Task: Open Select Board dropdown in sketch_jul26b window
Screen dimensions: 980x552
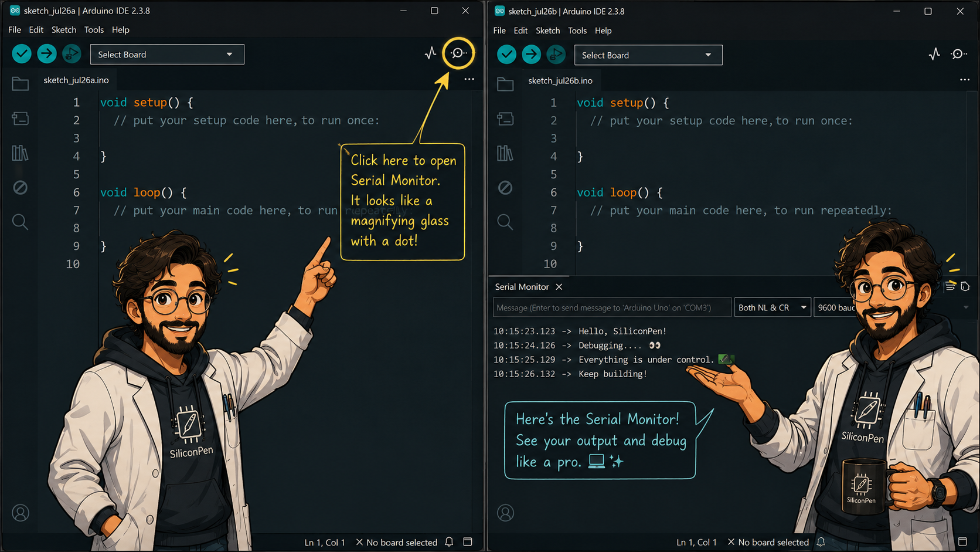Action: (648, 55)
